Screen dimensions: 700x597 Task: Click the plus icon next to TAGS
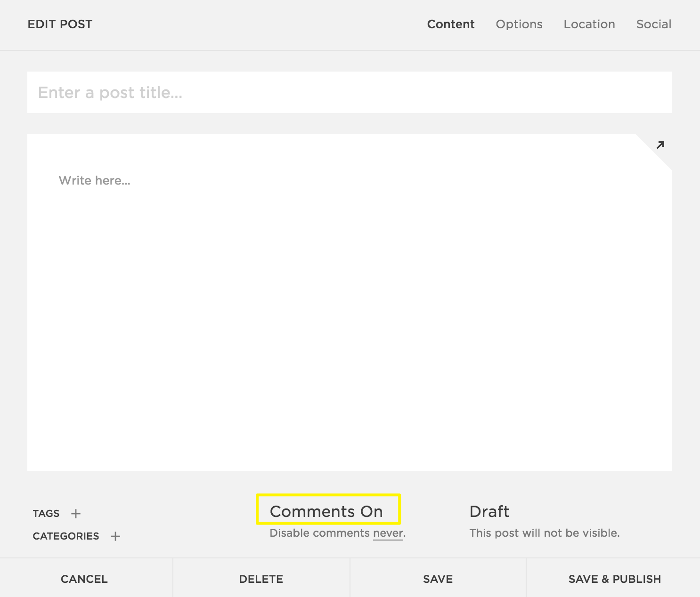[76, 514]
